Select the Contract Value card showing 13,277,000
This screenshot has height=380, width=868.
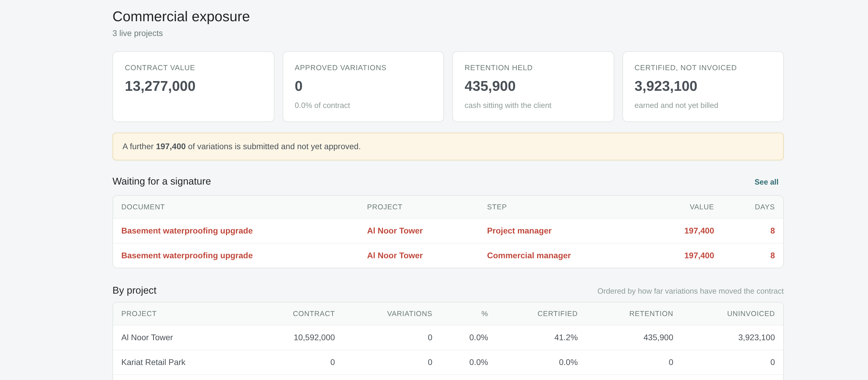pyautogui.click(x=193, y=87)
